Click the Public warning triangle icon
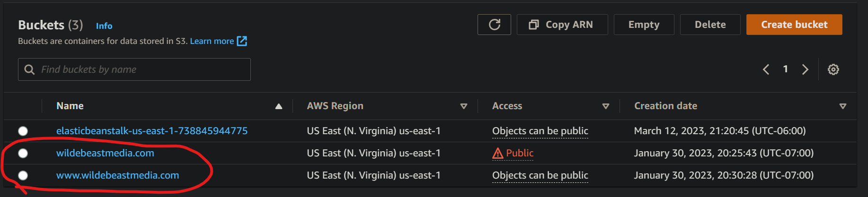This screenshot has width=868, height=197. click(x=497, y=153)
